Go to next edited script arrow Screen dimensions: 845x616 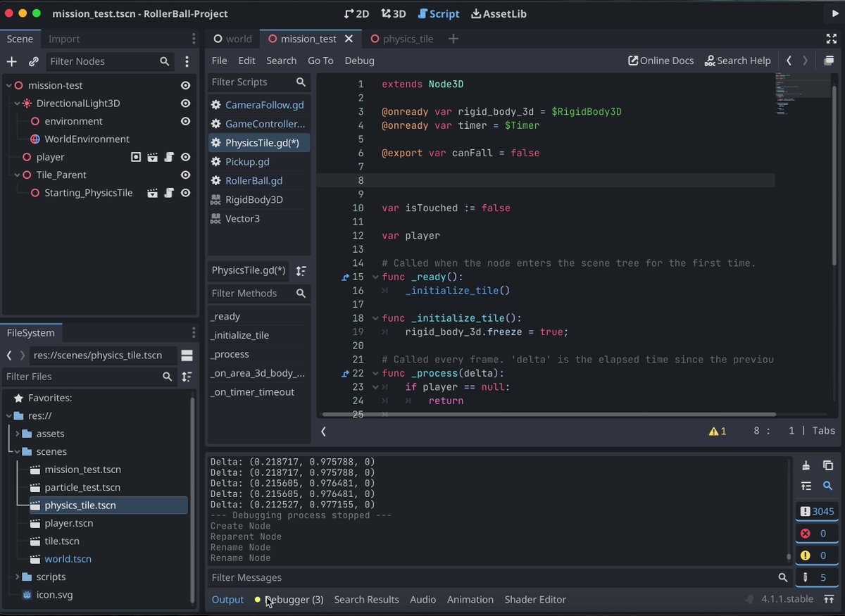click(806, 61)
